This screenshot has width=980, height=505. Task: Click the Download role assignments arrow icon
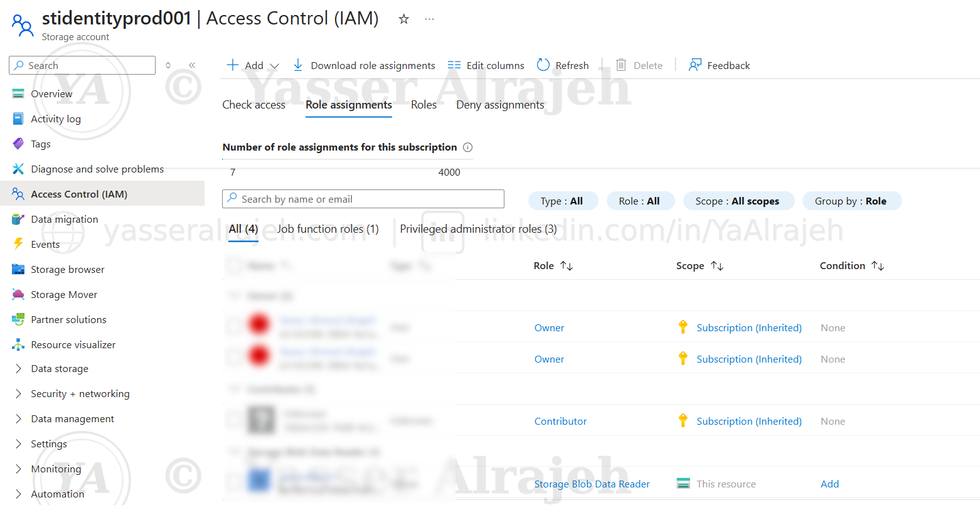tap(298, 65)
